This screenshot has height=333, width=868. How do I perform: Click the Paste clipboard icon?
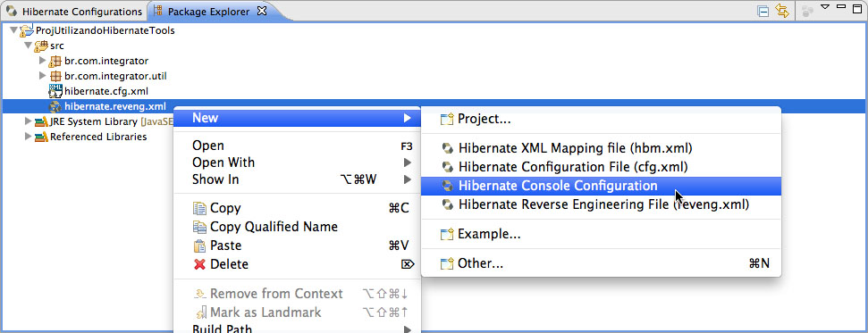tap(199, 246)
